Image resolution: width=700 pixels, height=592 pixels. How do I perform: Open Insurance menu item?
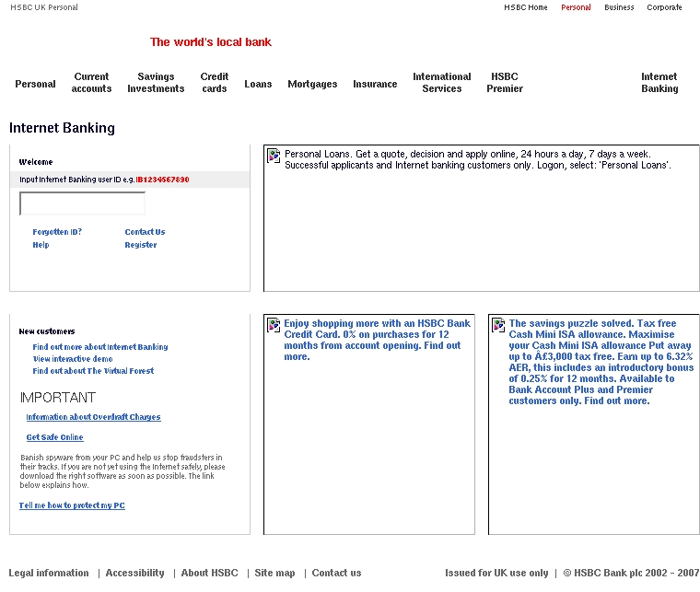(x=375, y=84)
